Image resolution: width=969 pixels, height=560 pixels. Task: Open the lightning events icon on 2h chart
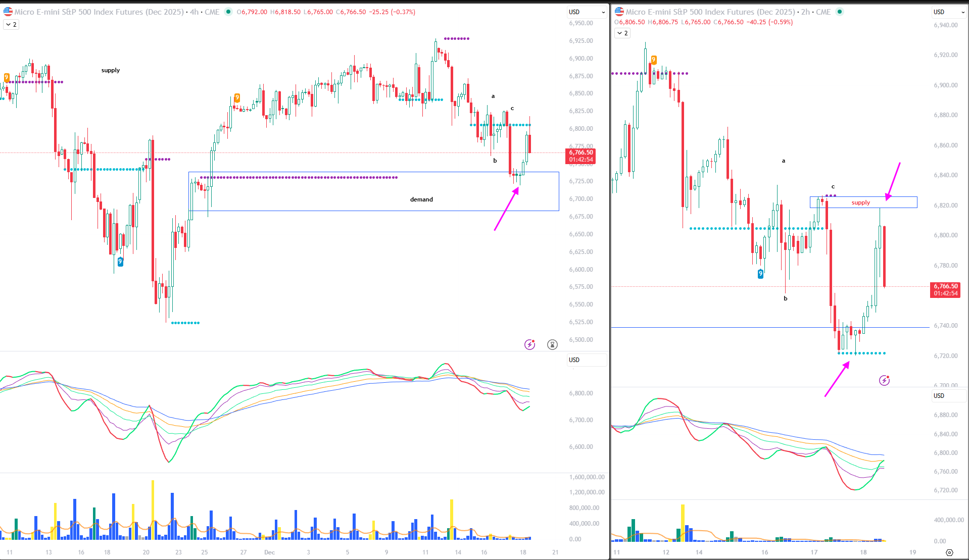pyautogui.click(x=884, y=380)
